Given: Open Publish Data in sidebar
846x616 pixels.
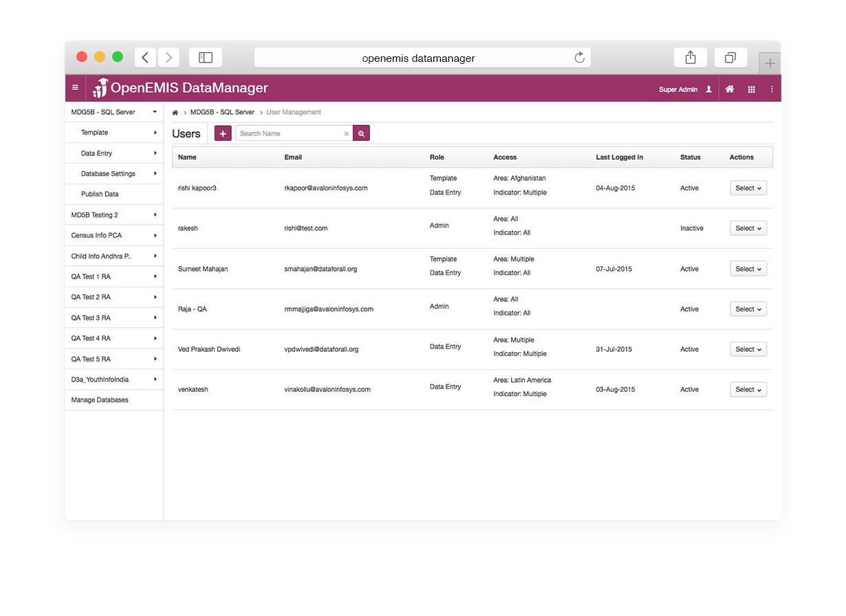Looking at the screenshot, I should (x=114, y=195).
